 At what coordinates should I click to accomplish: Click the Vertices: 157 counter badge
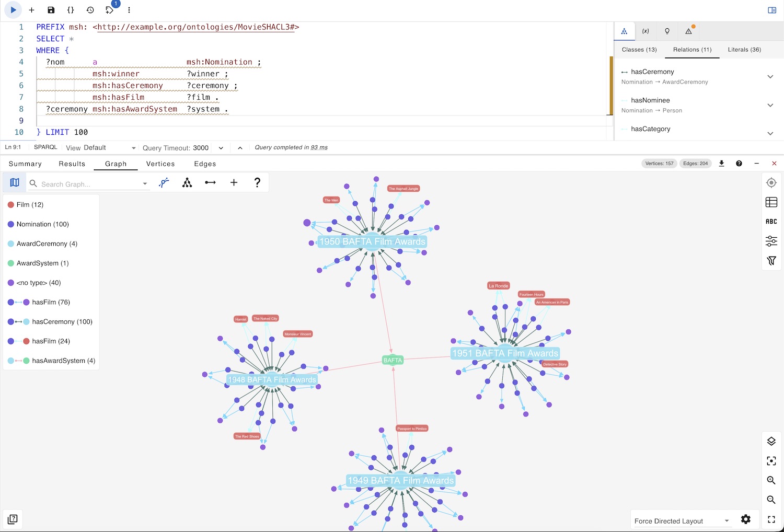(x=659, y=163)
